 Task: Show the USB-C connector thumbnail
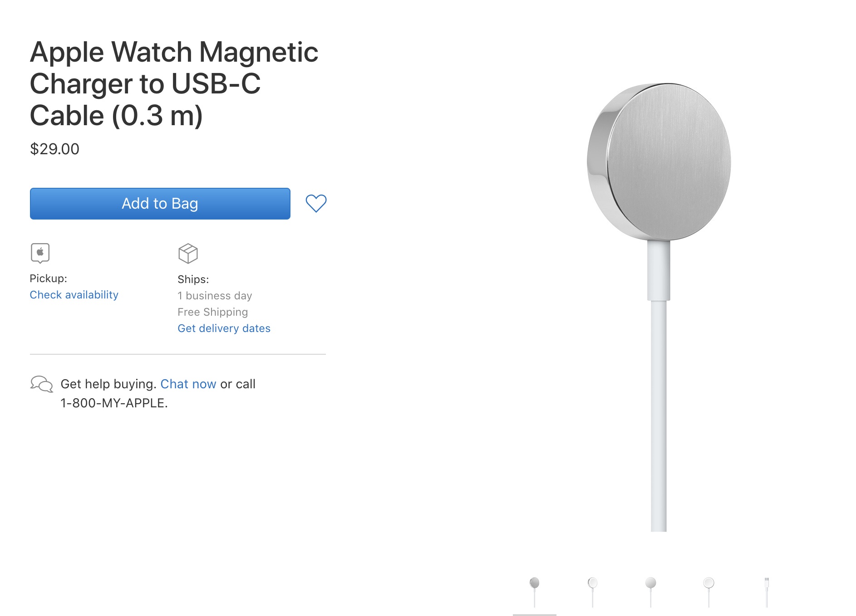click(767, 592)
